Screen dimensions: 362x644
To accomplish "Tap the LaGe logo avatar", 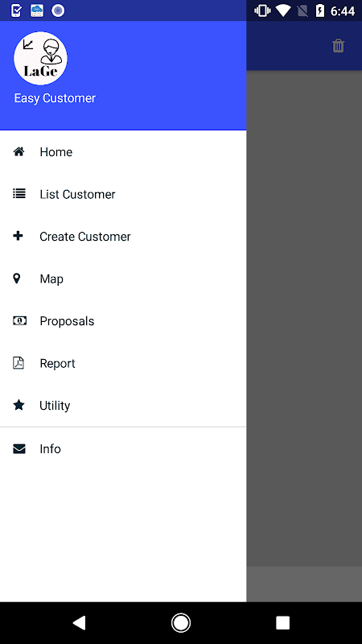I will (41, 58).
